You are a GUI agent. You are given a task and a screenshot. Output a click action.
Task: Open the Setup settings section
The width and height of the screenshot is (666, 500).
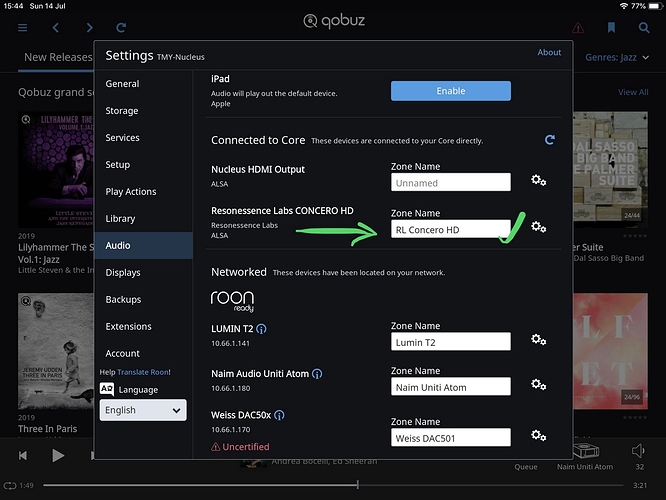point(118,165)
